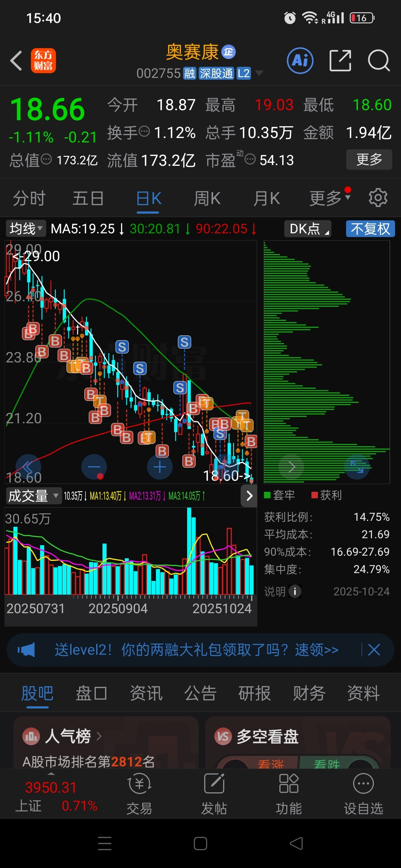Open DK点 marker dropdown
The width and height of the screenshot is (401, 868).
coord(307,228)
